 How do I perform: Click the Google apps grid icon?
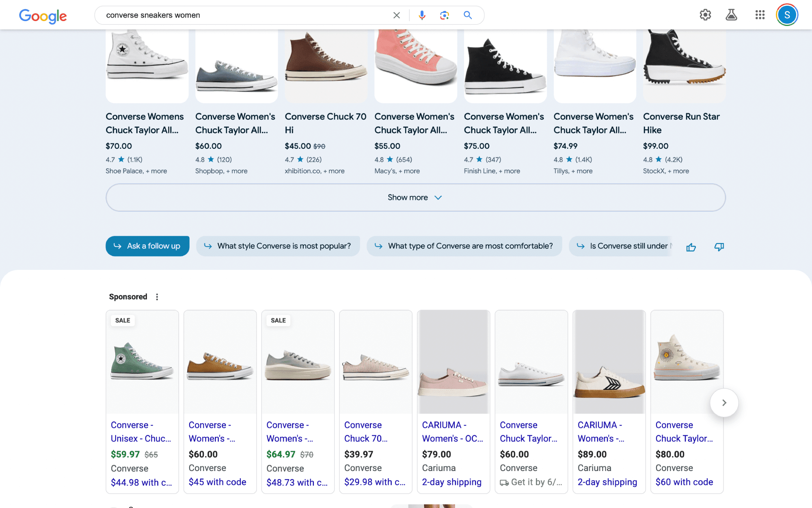[x=759, y=15]
